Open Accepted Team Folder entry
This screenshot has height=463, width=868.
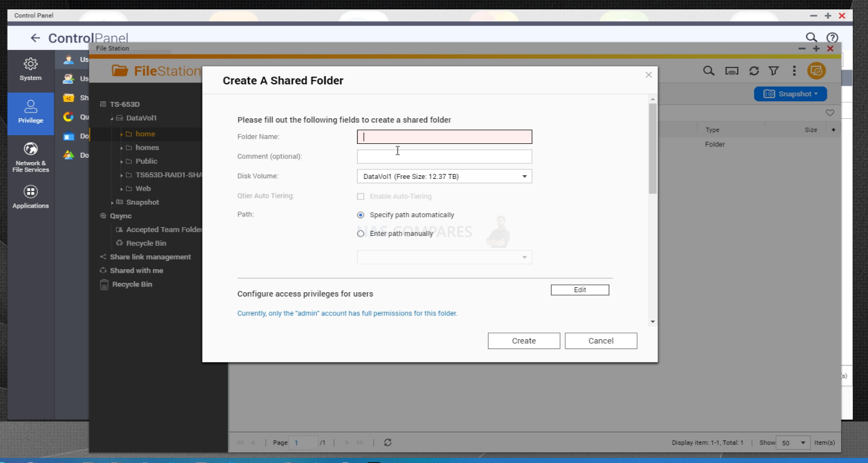click(164, 230)
